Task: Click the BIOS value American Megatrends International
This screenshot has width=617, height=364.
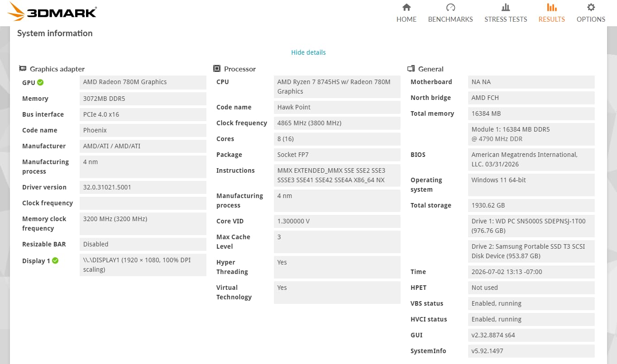Action: [531, 160]
